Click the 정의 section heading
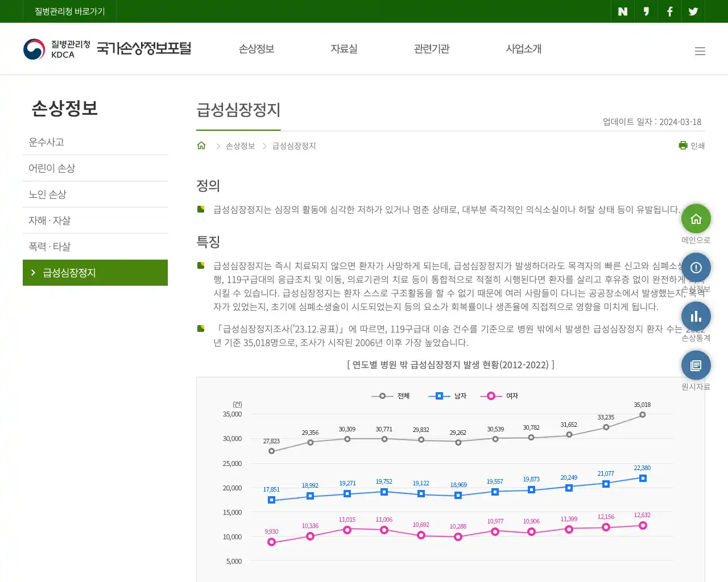Viewport: 728px width, 582px height. click(x=208, y=186)
